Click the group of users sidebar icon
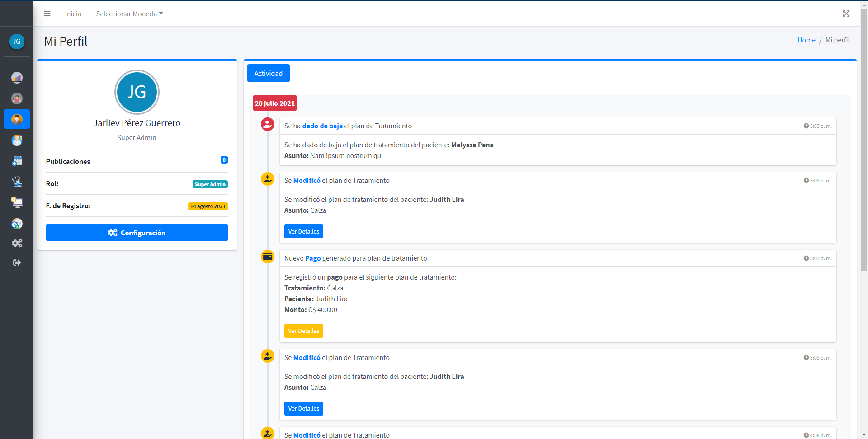 (x=17, y=98)
